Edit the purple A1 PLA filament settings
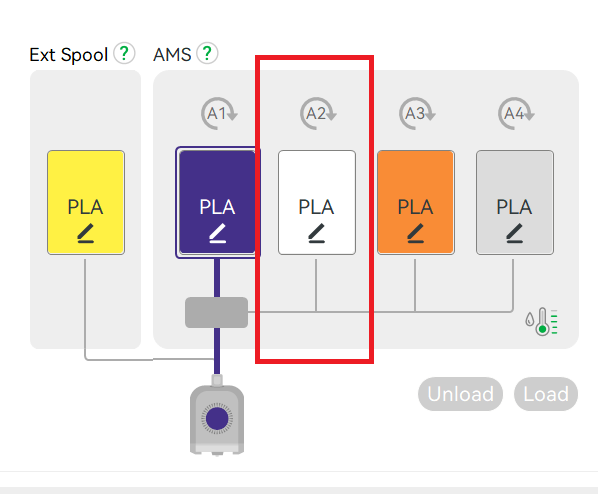598x494 pixels. coord(217,233)
